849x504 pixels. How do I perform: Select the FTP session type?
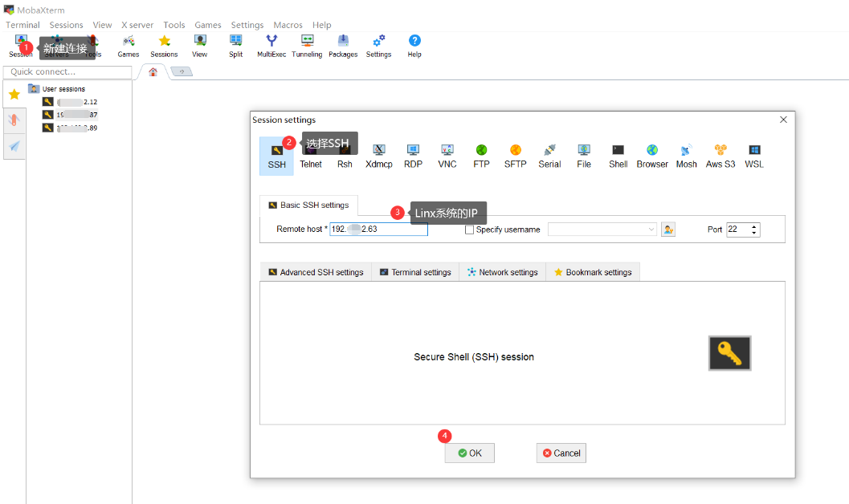coord(481,156)
